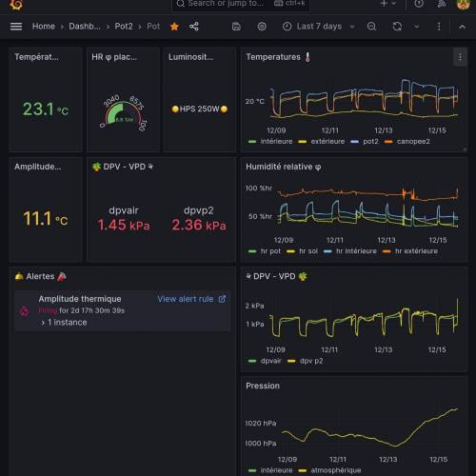
Task: Zoom out the time range
Action: point(371,27)
